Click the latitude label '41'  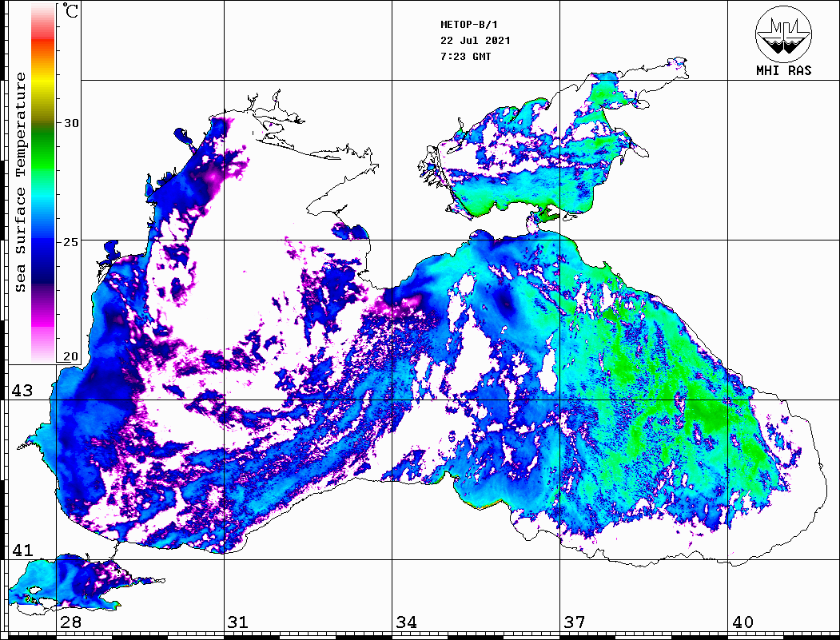[22, 550]
